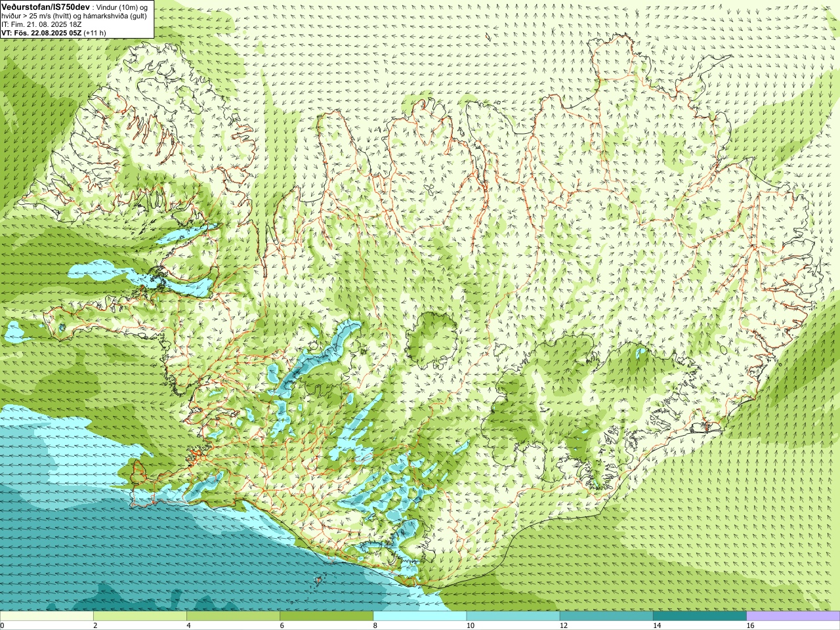Screen dimensions: 840x630
Task: Click the 12–14 m/s teal legend swatch
Action: tap(606, 616)
